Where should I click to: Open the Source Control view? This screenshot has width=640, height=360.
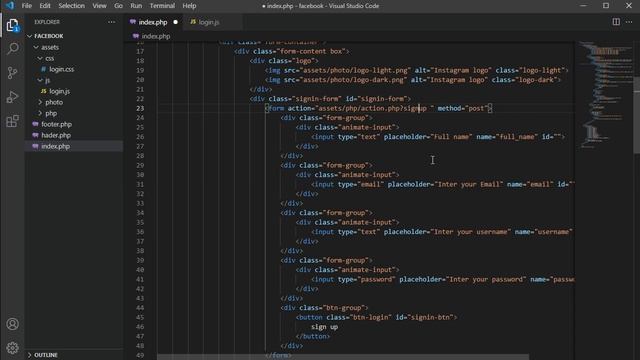[x=12, y=73]
